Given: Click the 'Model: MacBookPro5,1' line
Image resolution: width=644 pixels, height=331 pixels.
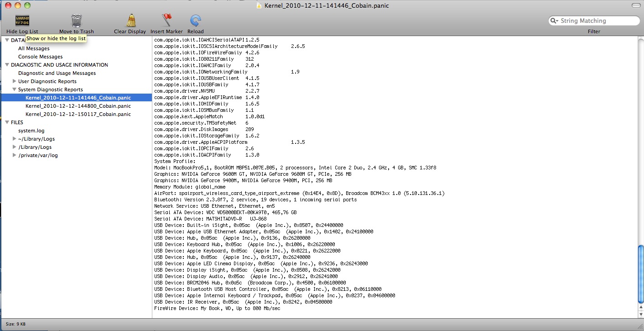Looking at the screenshot, I should click(295, 168).
